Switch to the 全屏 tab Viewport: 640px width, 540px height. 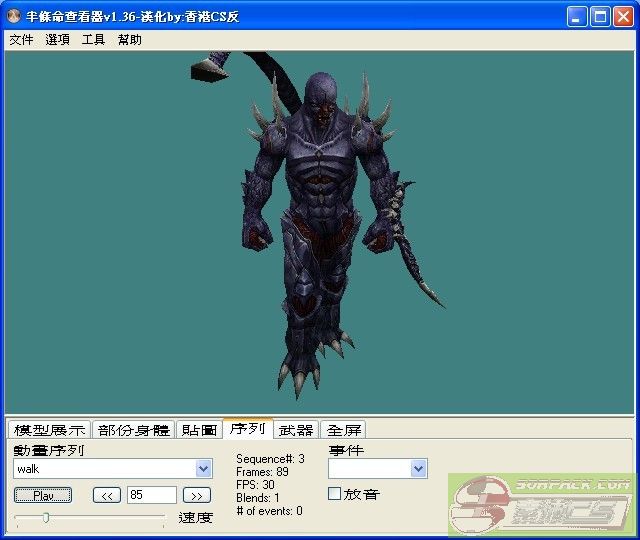click(344, 430)
